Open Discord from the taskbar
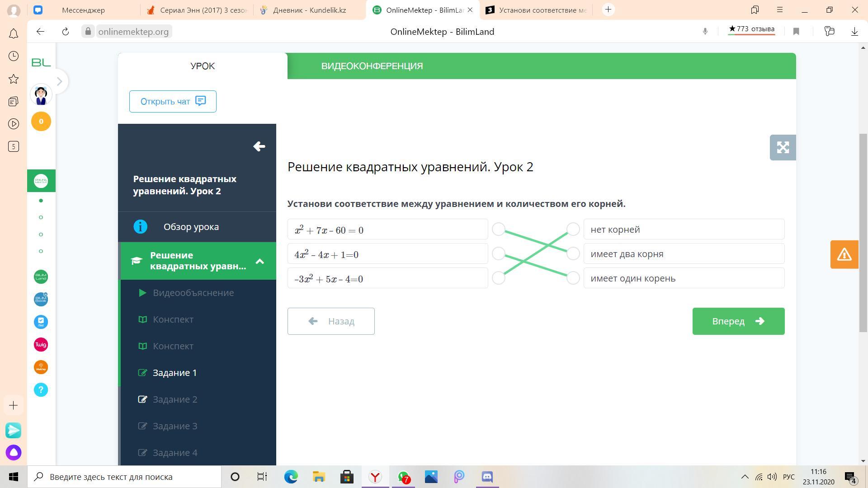The height and width of the screenshot is (488, 868). click(487, 477)
